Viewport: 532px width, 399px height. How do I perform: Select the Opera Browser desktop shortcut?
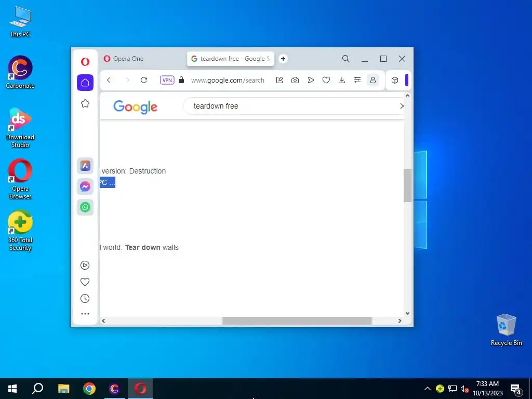20,179
